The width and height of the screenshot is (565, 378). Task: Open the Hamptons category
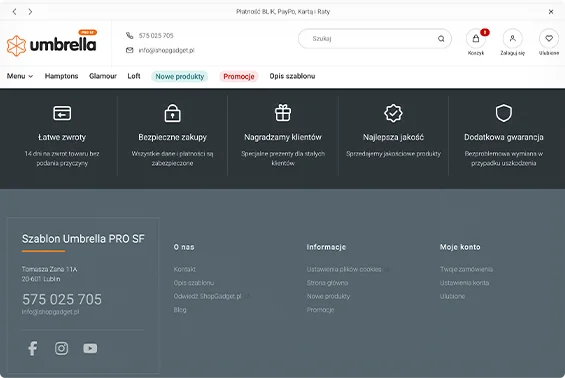pos(61,76)
